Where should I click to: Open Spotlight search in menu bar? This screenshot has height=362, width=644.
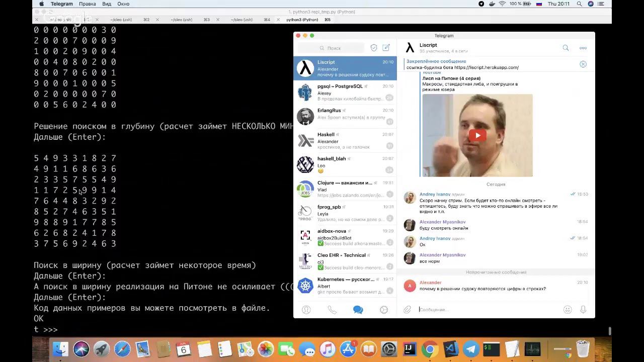[x=579, y=4]
